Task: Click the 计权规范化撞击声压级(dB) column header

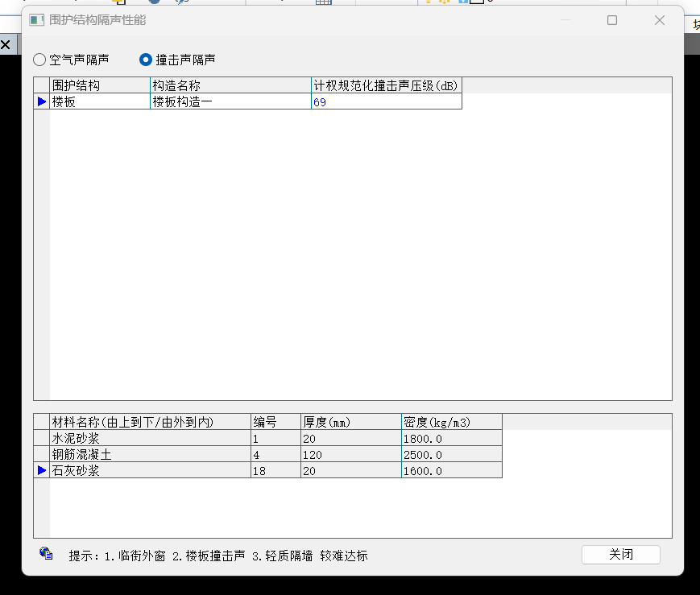Action: click(x=386, y=85)
